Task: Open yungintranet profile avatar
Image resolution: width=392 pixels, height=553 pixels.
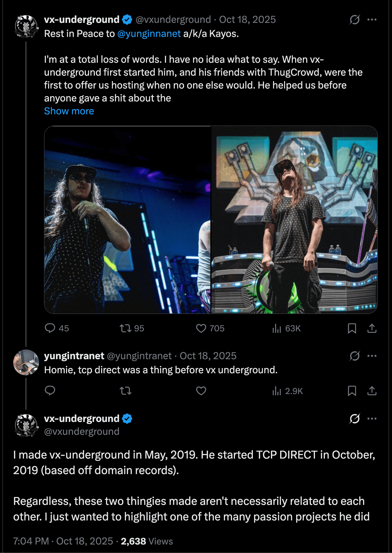Action: 26,362
